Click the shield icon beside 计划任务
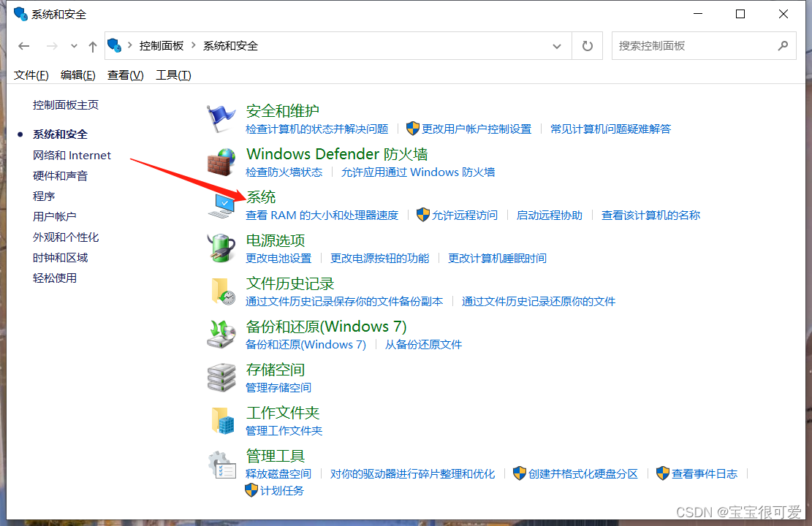The image size is (812, 526). click(x=251, y=490)
